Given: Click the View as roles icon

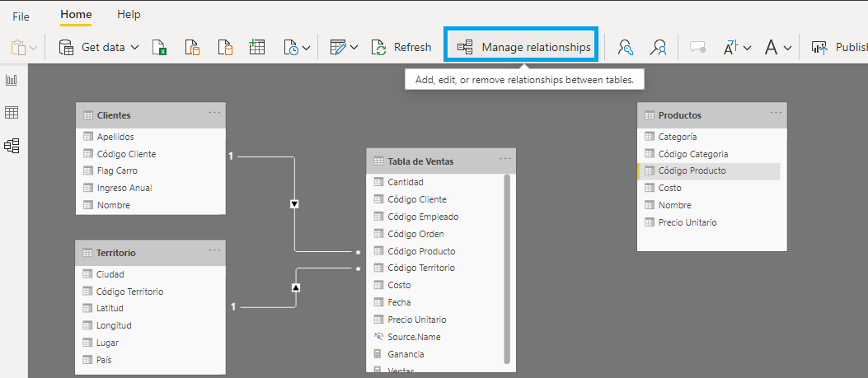Looking at the screenshot, I should [x=658, y=48].
